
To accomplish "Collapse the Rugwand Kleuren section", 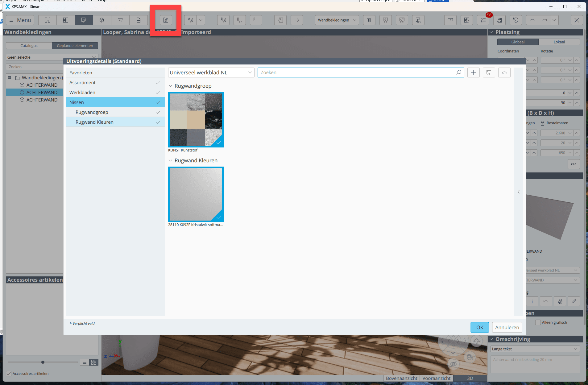I will click(x=170, y=160).
